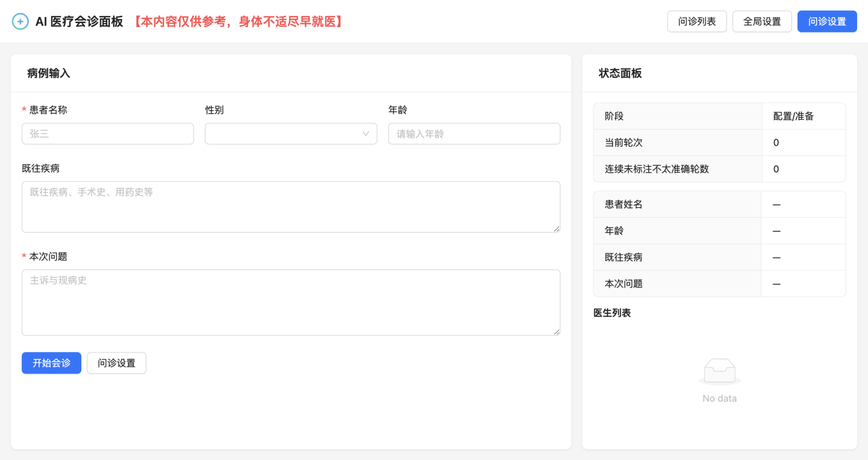The width and height of the screenshot is (868, 460).
Task: Open the 性别 select box
Action: click(285, 134)
